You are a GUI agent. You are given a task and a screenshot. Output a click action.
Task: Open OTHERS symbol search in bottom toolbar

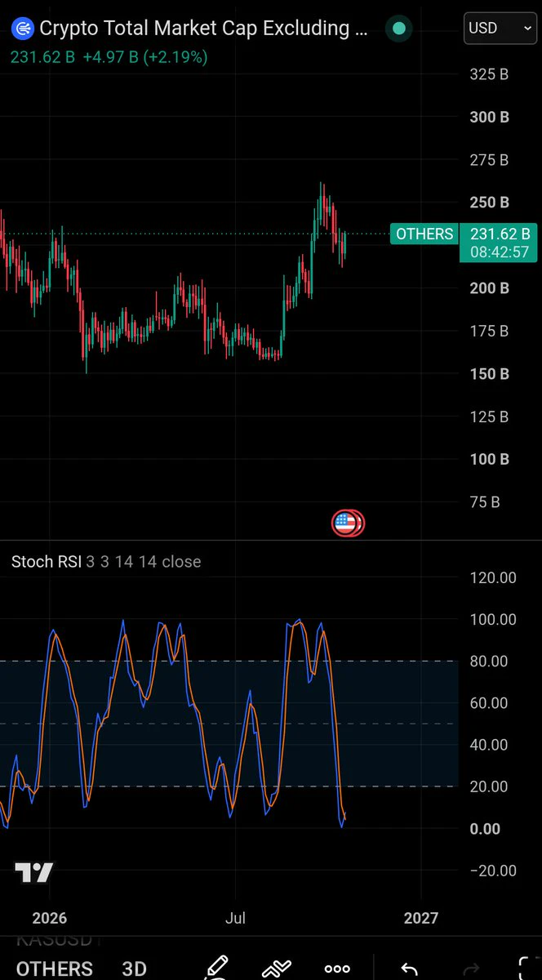click(x=55, y=969)
